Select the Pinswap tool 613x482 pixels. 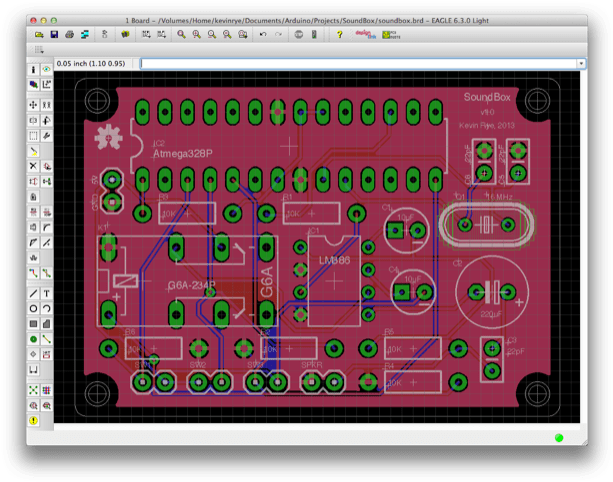(33, 181)
